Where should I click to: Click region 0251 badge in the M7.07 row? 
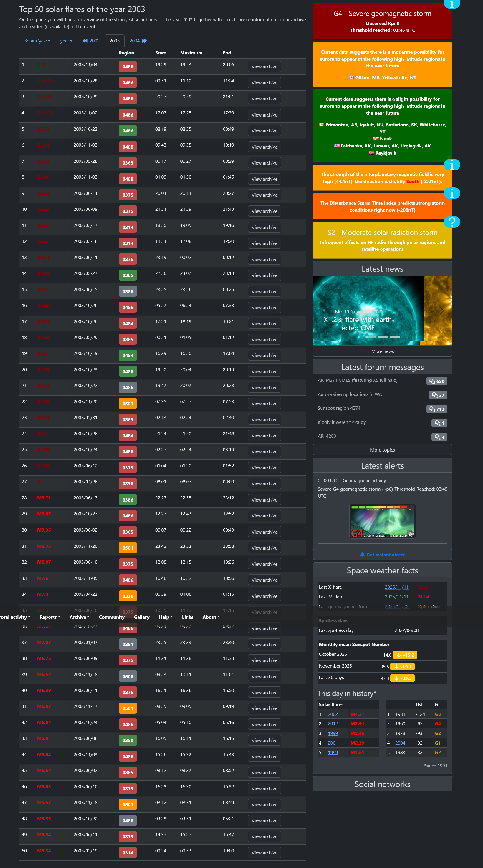(x=128, y=644)
